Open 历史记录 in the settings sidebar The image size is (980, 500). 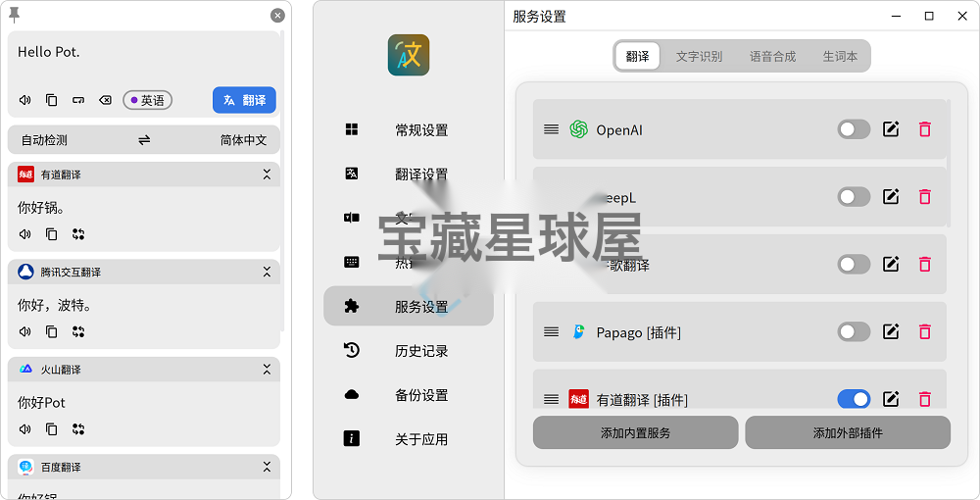click(409, 351)
